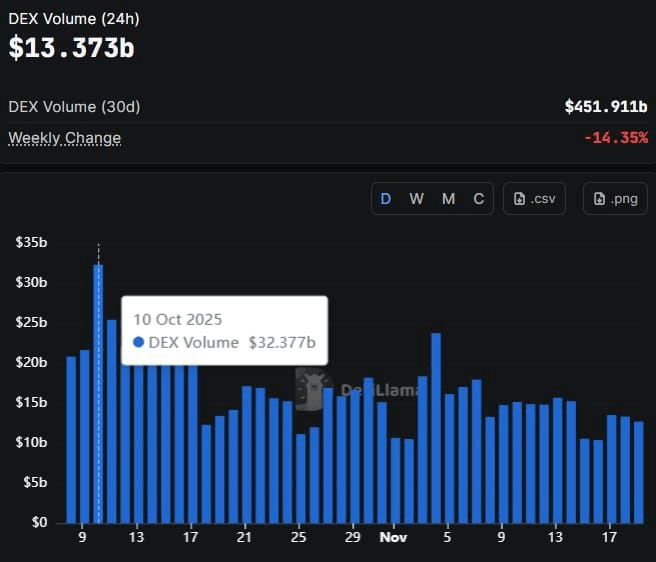Screen dimensions: 656x562
Task: Switch chart to W weekly interval
Action: point(416,199)
